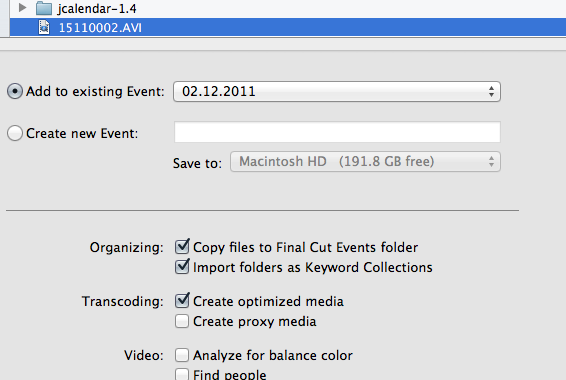Choose the Add to existing Event radio button
Image resolution: width=566 pixels, height=380 pixels.
pos(15,91)
